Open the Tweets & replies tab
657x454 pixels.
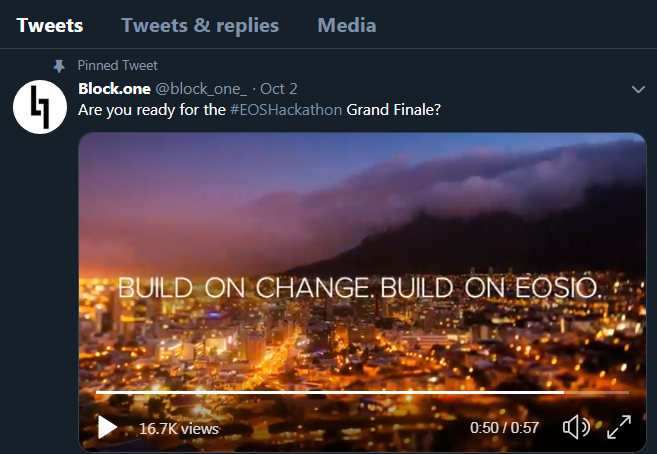click(x=200, y=25)
